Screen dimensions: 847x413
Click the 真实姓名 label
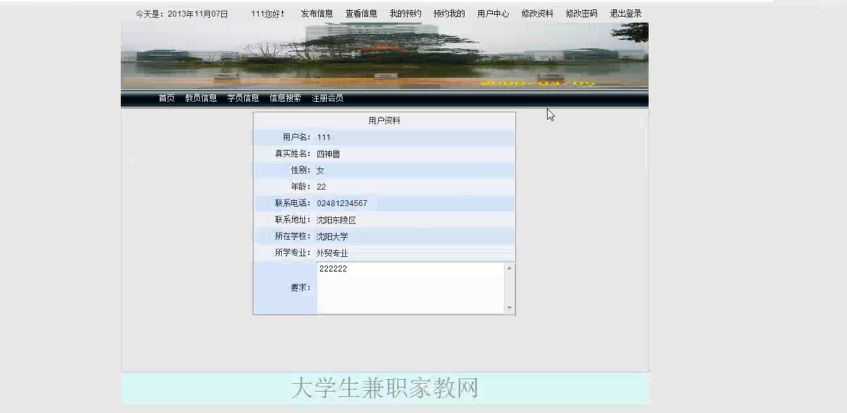[x=293, y=154]
